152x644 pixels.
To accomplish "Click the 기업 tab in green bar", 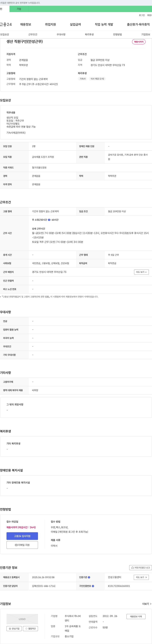I will (19, 9).
